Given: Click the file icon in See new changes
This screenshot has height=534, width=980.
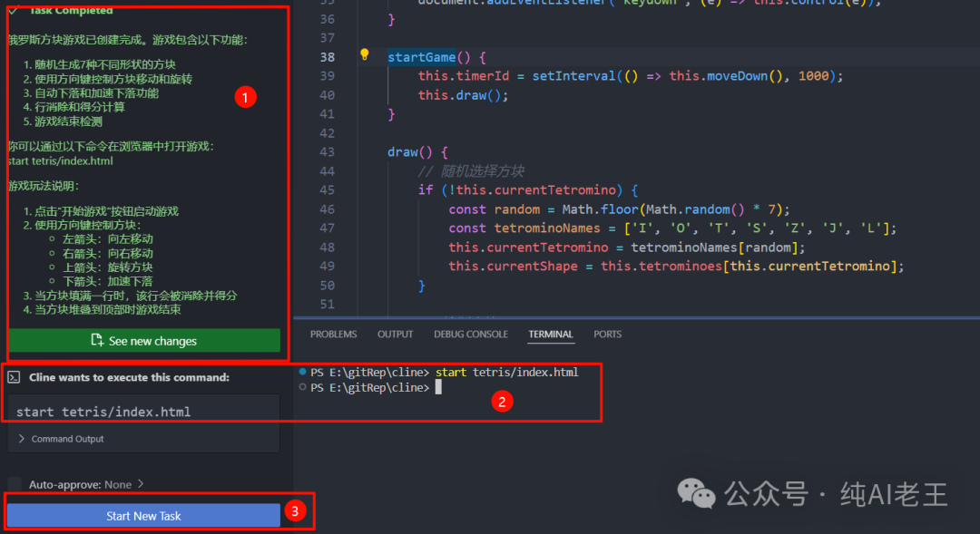Looking at the screenshot, I should [97, 340].
